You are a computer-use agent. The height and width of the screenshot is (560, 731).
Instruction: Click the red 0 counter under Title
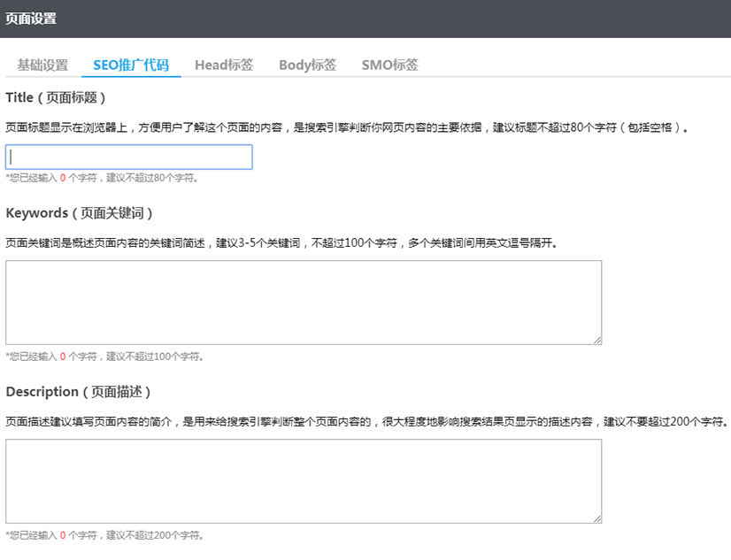62,178
